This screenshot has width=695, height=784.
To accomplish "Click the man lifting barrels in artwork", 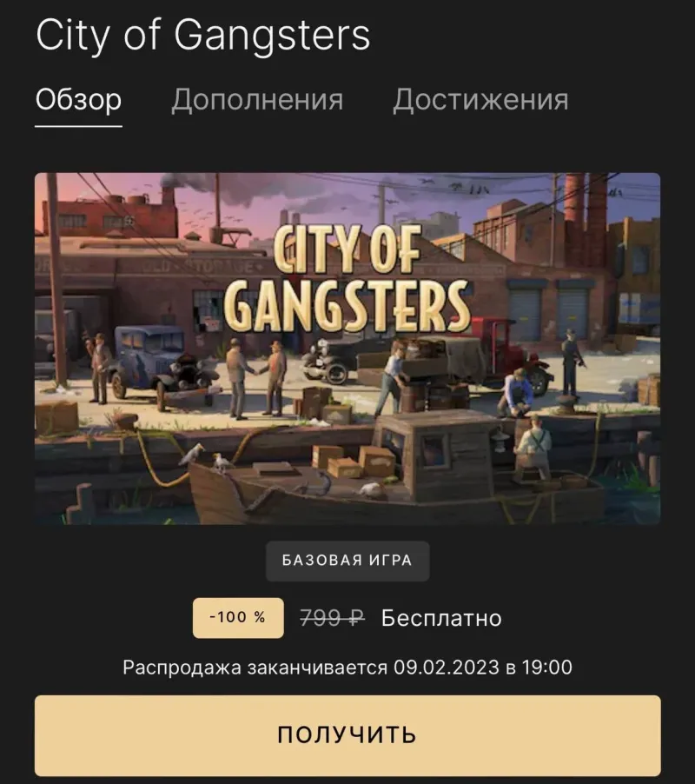I will pyautogui.click(x=392, y=378).
